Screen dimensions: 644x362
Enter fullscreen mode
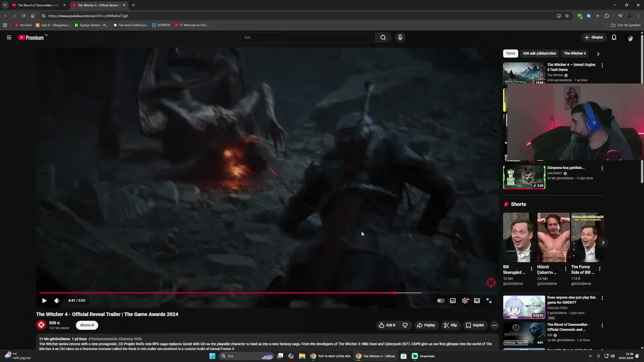click(x=489, y=301)
